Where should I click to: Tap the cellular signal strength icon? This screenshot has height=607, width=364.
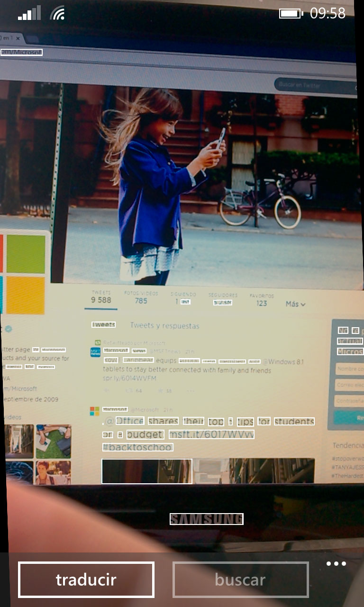coord(29,13)
